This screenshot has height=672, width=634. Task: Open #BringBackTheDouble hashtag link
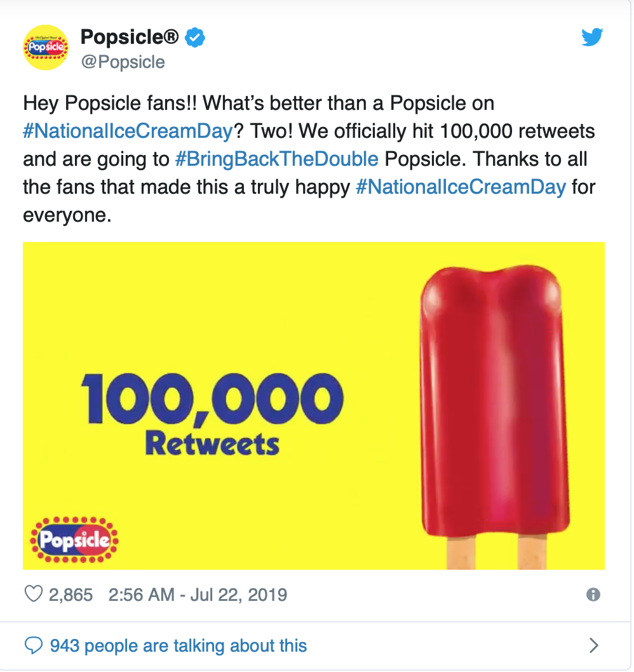click(277, 159)
